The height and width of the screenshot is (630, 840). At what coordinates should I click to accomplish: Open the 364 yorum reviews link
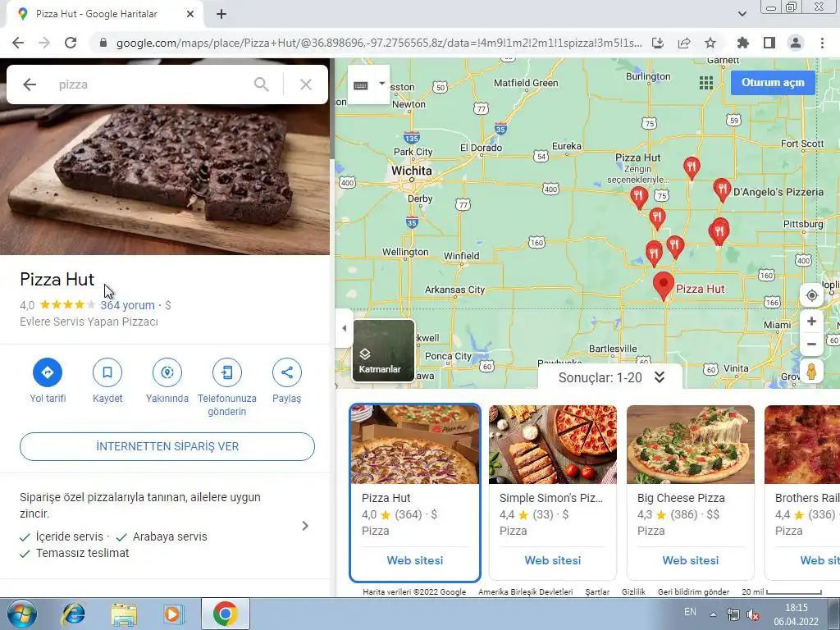pos(127,305)
